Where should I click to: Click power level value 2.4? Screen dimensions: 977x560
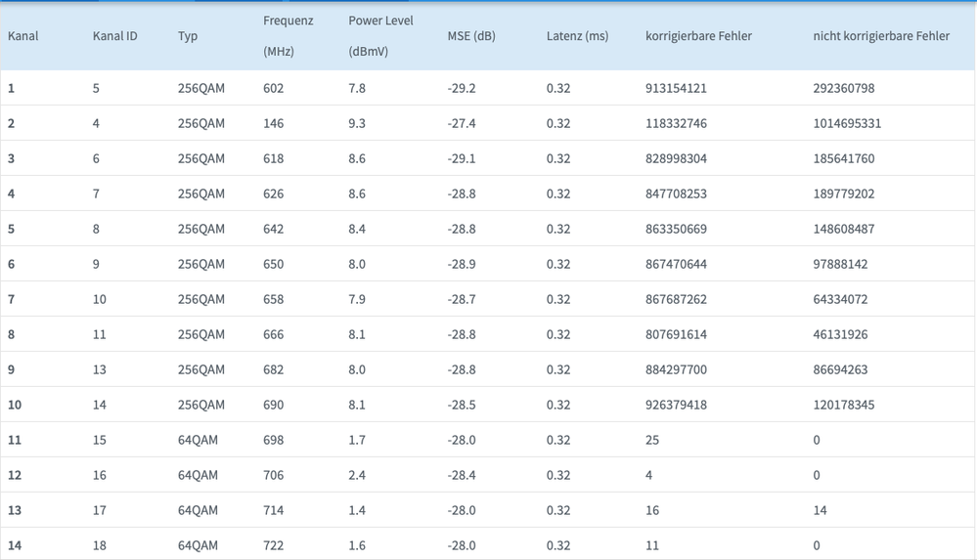coord(357,475)
